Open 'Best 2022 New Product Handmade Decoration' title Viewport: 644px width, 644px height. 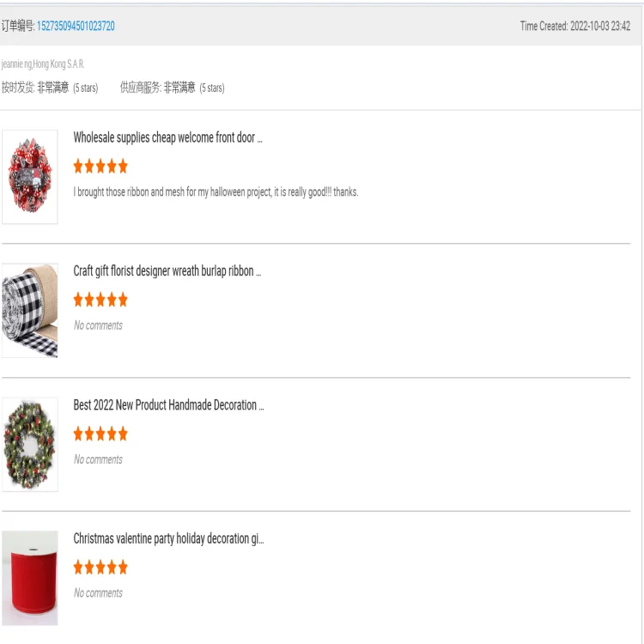168,405
